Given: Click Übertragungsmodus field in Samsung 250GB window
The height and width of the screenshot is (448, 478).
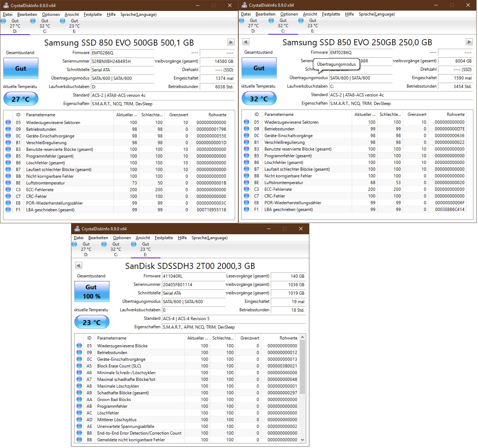Looking at the screenshot, I should (x=361, y=78).
